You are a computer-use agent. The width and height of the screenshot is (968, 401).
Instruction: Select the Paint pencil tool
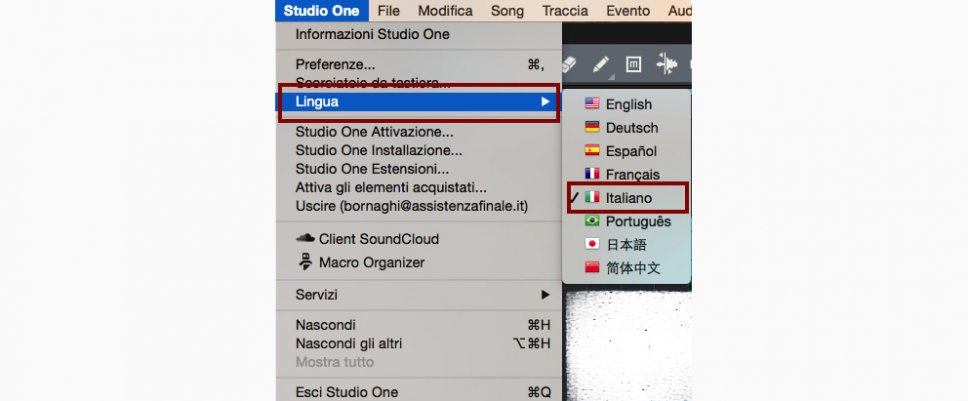tap(600, 64)
